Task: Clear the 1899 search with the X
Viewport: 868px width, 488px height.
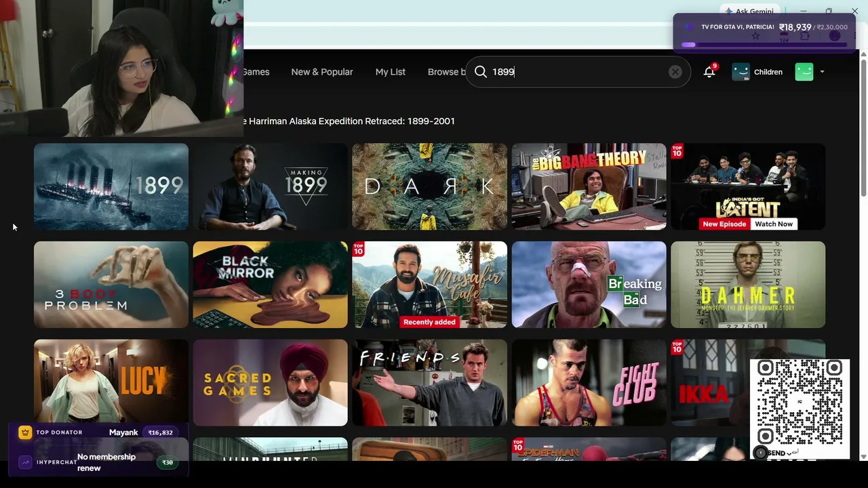Action: pos(675,72)
